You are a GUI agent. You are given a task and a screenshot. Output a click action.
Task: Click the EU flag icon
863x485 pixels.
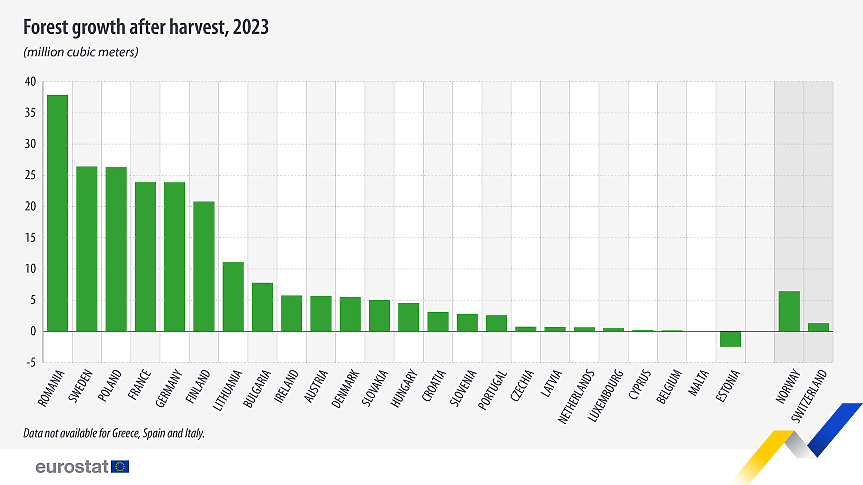pyautogui.click(x=120, y=466)
